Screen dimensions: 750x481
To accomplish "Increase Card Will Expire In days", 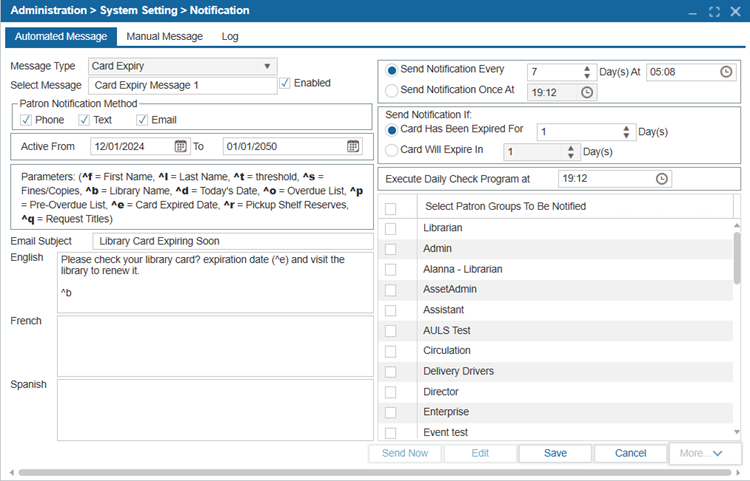I will [571, 148].
